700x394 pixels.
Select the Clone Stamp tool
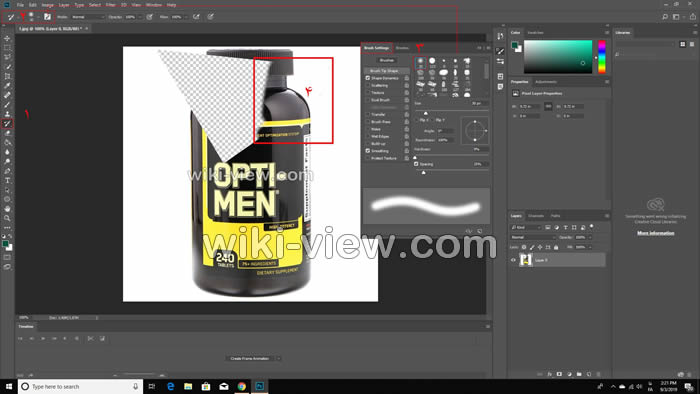(7, 114)
